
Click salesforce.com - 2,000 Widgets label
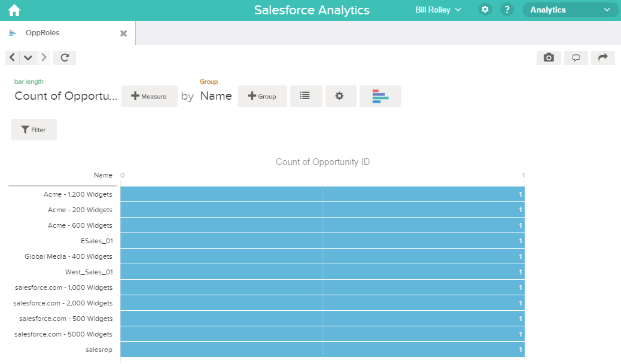coord(63,303)
